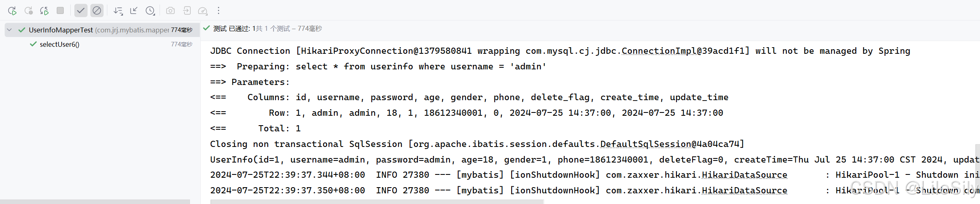Open the ConnectionImpl@39acd1f1 link in console
980x204 pixels.
(x=683, y=51)
